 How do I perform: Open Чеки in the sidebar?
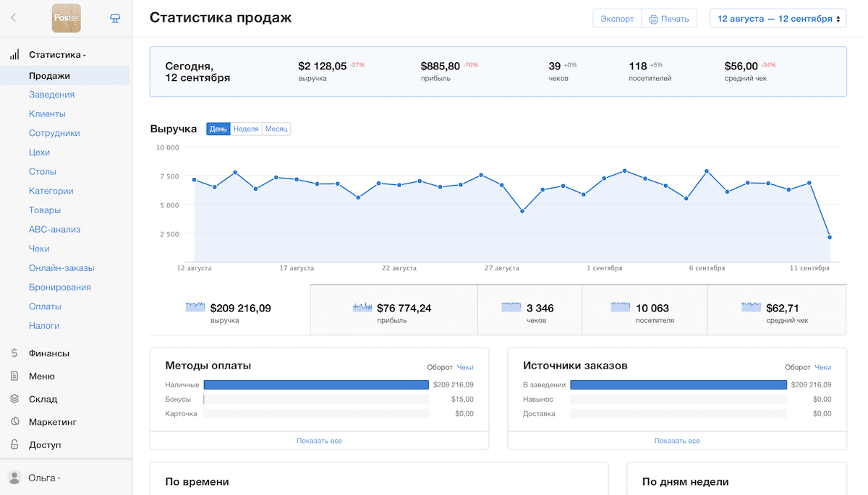coord(39,249)
